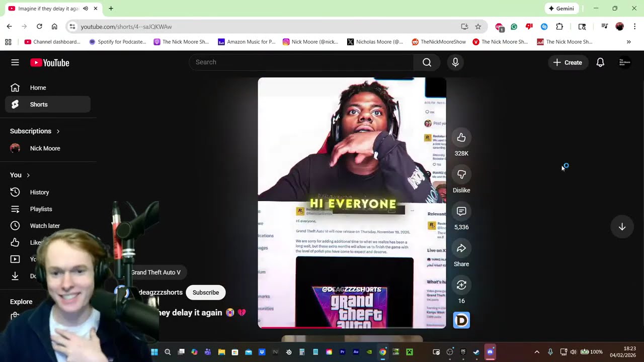
Task: Open the Create menu
Action: (x=568, y=62)
